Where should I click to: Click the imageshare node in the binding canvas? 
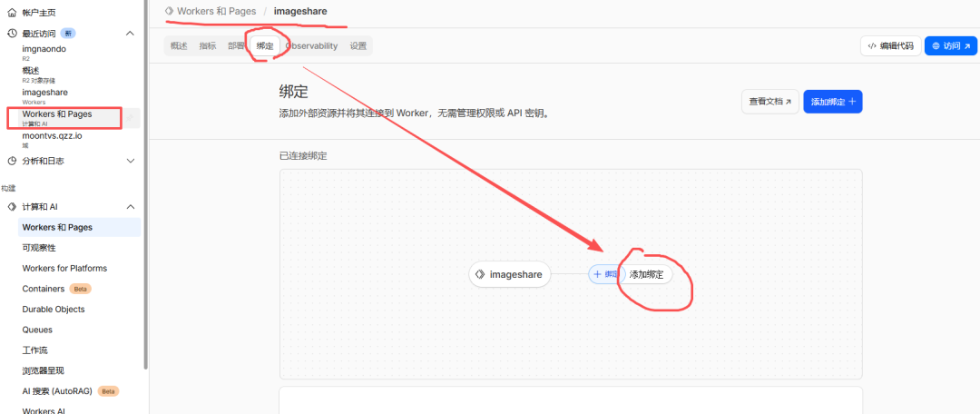(509, 274)
